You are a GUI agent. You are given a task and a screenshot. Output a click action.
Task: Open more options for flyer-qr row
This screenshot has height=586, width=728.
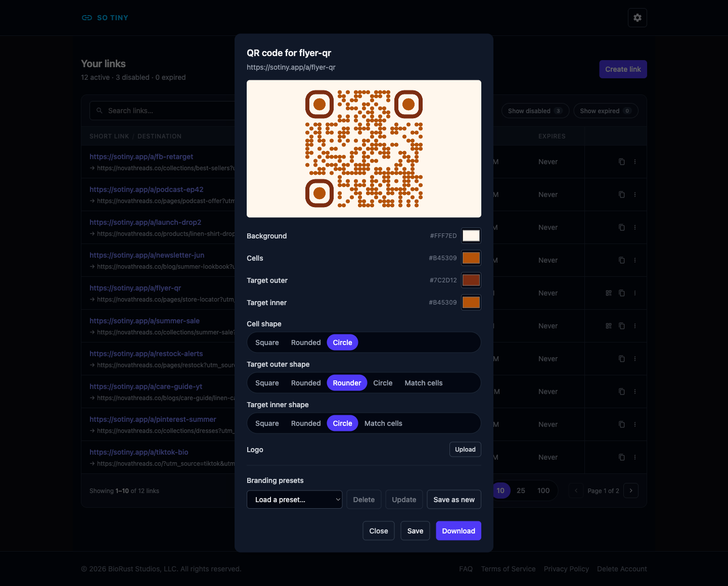[635, 293]
